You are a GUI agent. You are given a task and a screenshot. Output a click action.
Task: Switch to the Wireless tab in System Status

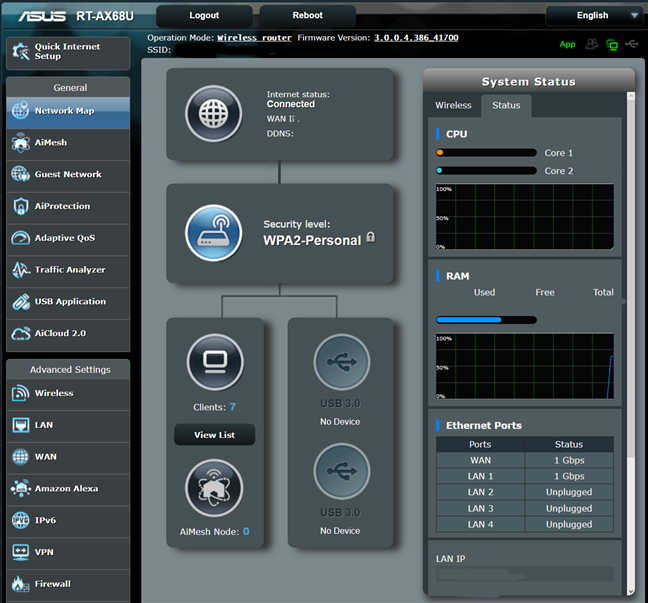[453, 105]
